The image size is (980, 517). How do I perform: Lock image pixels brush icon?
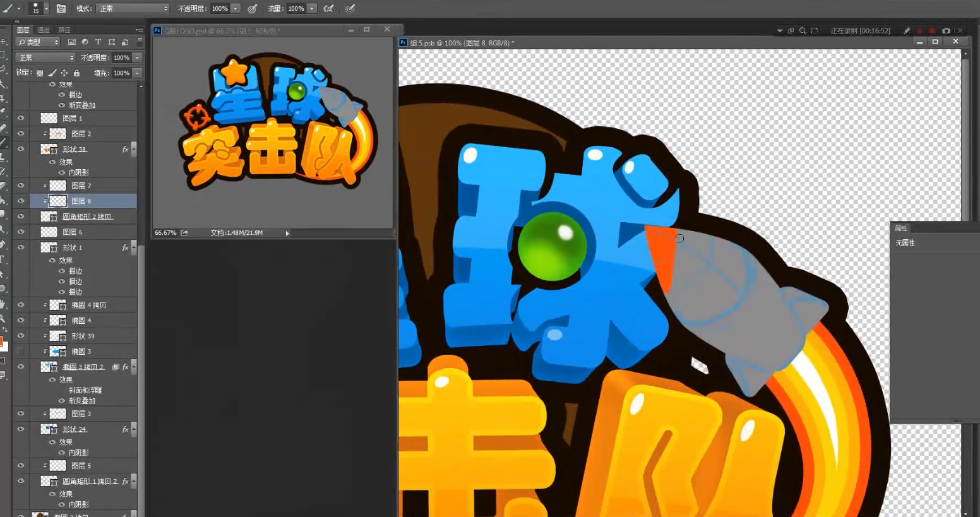click(52, 73)
